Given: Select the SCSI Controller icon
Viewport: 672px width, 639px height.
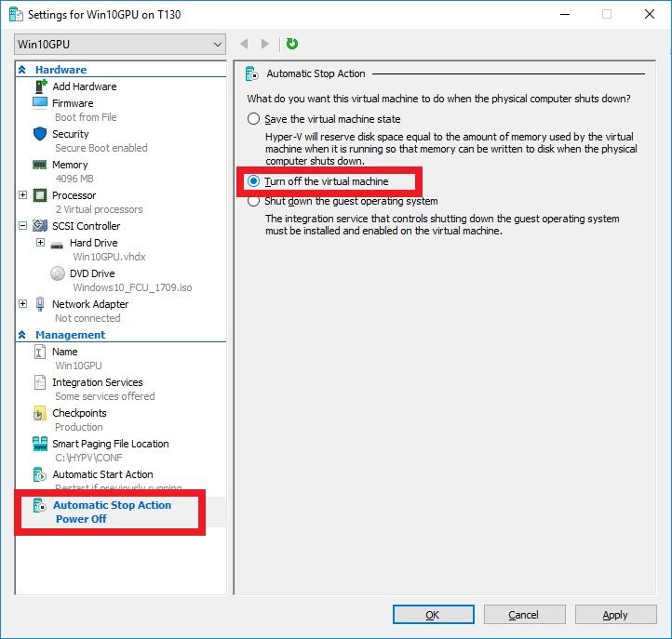Looking at the screenshot, I should coord(40,226).
